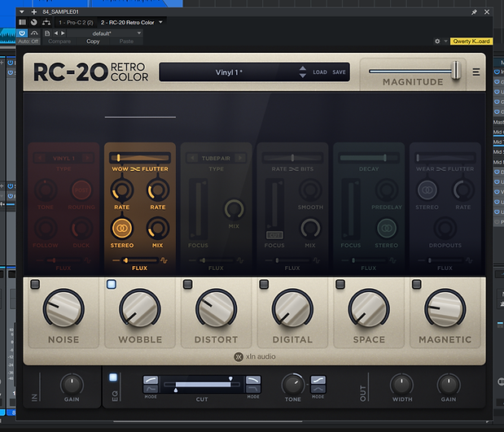
Task: Open the routing/sidechain icon
Action: (x=46, y=22)
